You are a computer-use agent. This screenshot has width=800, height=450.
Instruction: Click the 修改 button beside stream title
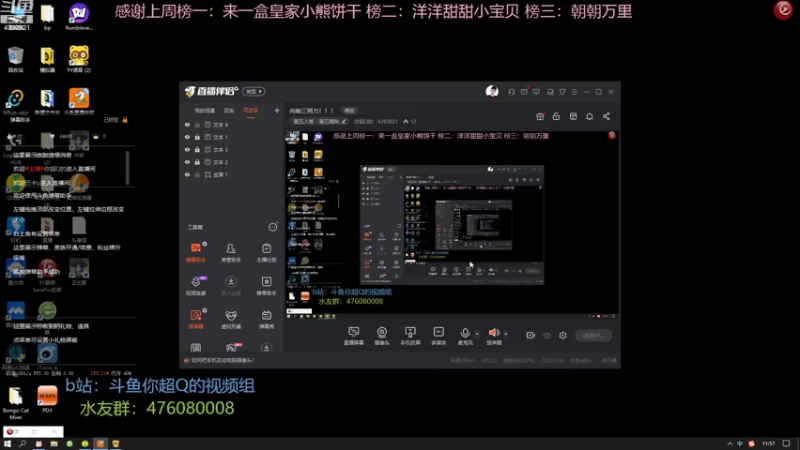pyautogui.click(x=349, y=111)
